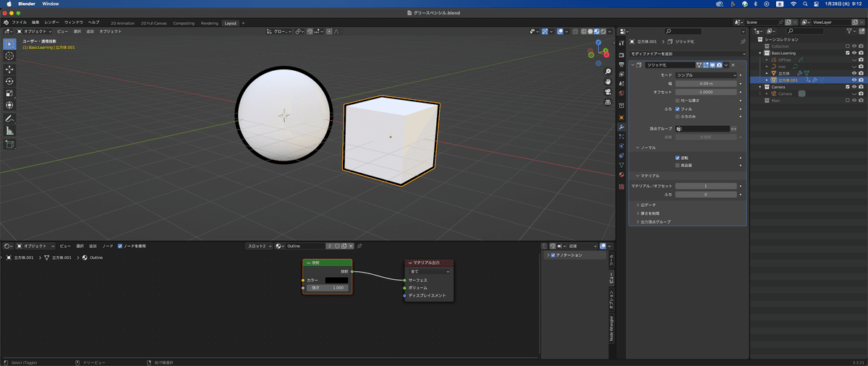Image resolution: width=868 pixels, height=366 pixels.
Task: Hide 立方体.001 in viewport via eye icon
Action: coord(854,80)
